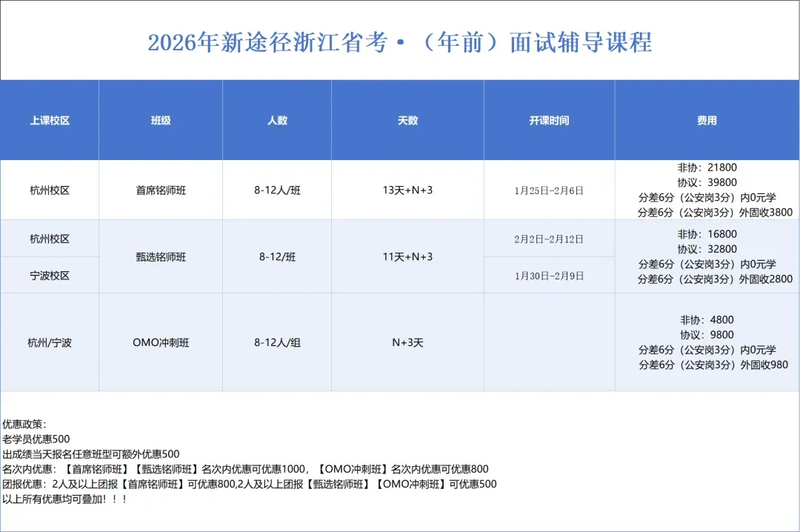This screenshot has height=532, width=800.
Task: Click the 协议：39800 fee line
Action: [x=707, y=182]
